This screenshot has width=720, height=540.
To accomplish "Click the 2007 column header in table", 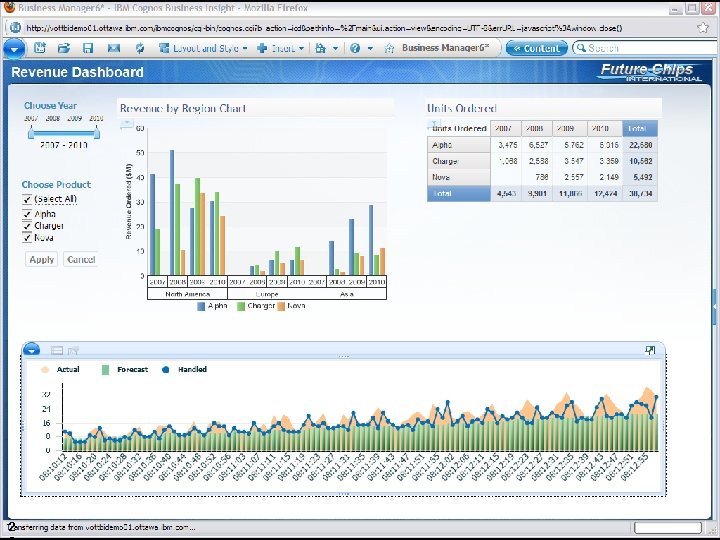I will 506,129.
